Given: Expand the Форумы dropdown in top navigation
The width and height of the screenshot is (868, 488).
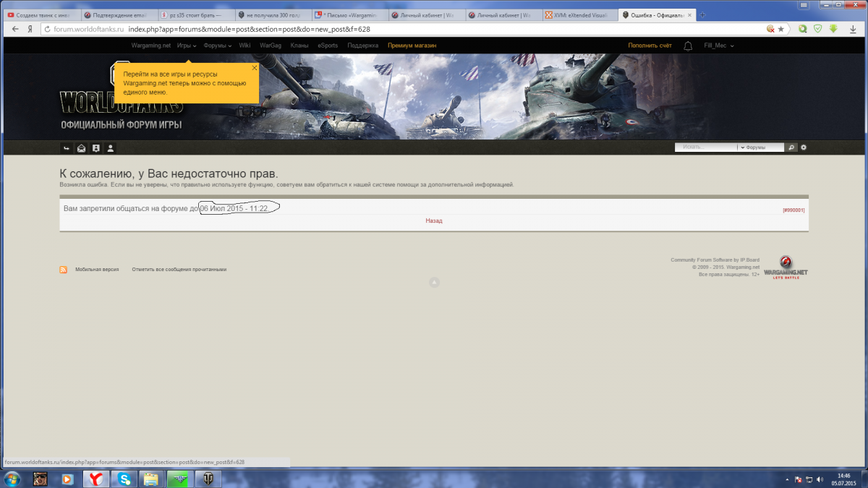Looking at the screenshot, I should tap(217, 46).
